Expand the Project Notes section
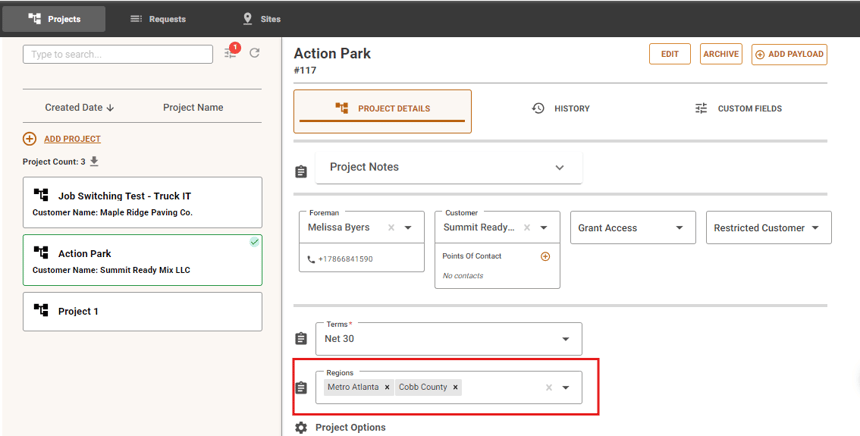The image size is (860, 436). coord(449,167)
